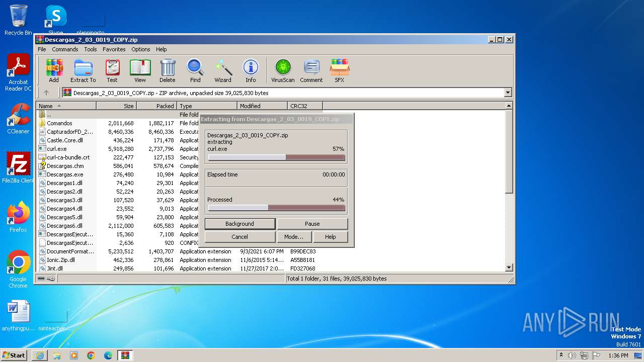Click Chrome icon in taskbar
This screenshot has width=644, height=362.
tap(91, 355)
